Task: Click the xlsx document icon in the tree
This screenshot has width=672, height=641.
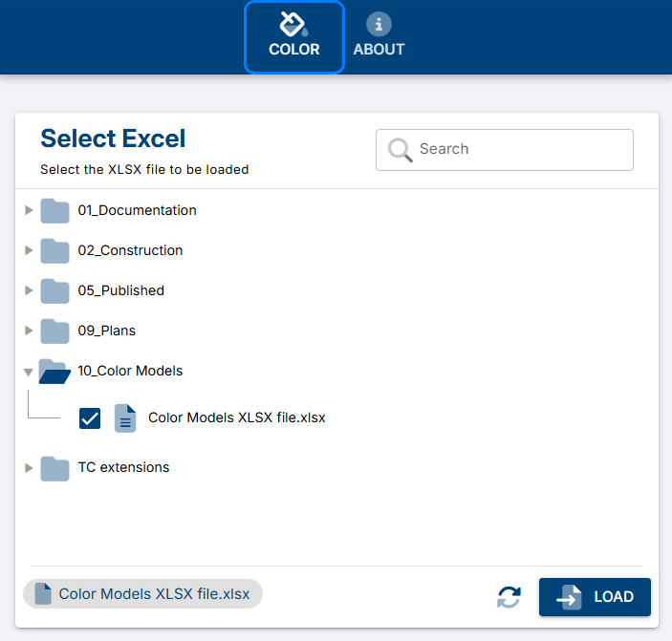Action: 125,418
